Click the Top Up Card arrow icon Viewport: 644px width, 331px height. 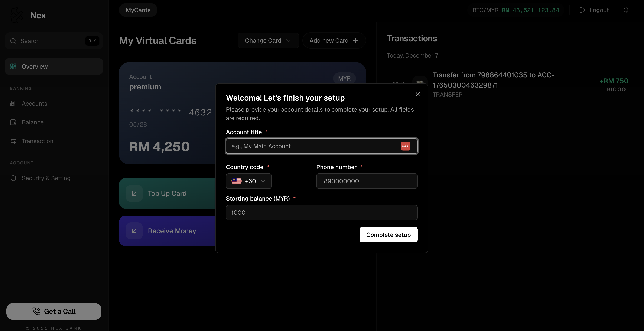134,193
